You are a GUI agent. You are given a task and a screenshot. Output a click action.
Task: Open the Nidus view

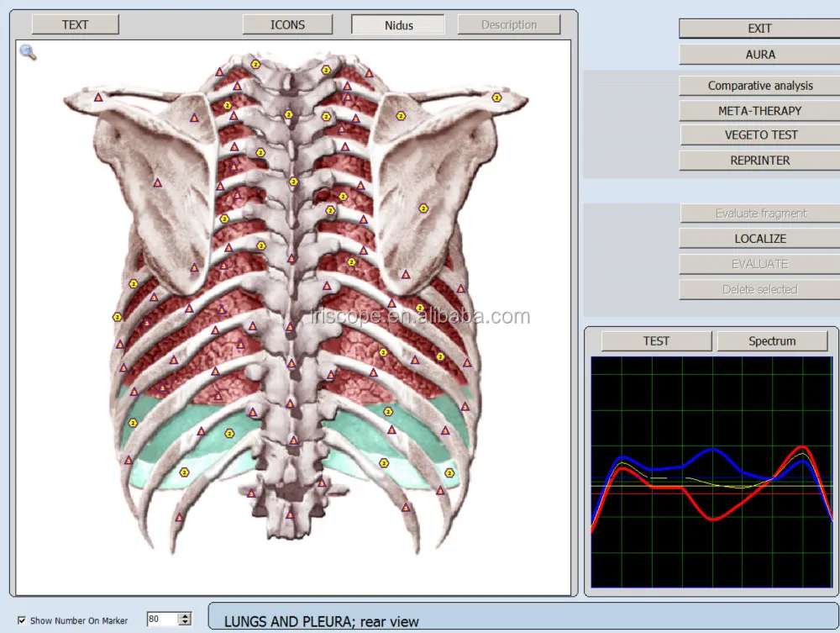(x=398, y=24)
